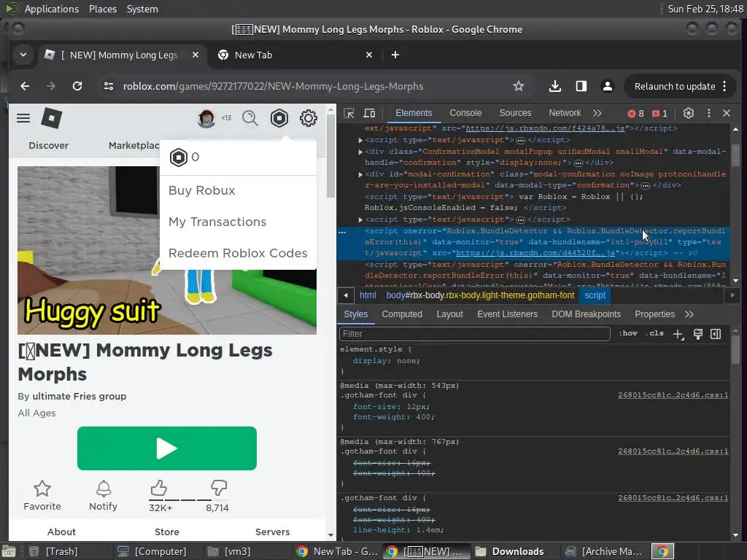Open the user avatar profile icon
Viewport: 747px width, 560px height.
click(206, 118)
